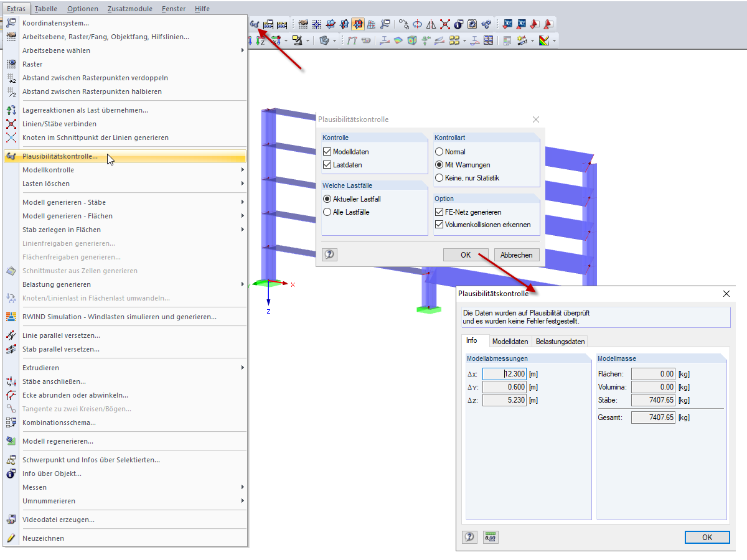The width and height of the screenshot is (747, 560).
Task: Click the boxed gear settings toolbar icon
Action: click(x=472, y=24)
